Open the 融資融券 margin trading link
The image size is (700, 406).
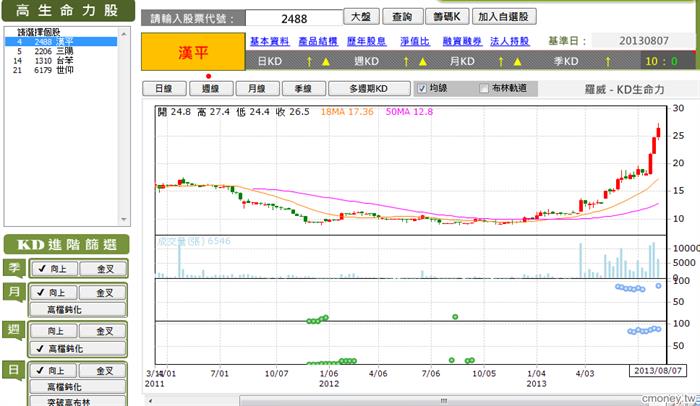[462, 41]
